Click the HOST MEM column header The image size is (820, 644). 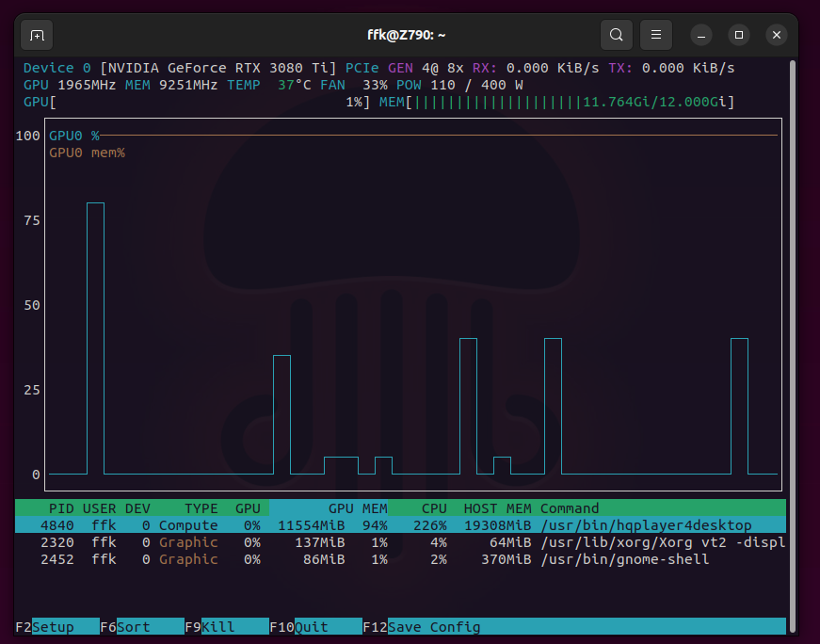pyautogui.click(x=498, y=508)
